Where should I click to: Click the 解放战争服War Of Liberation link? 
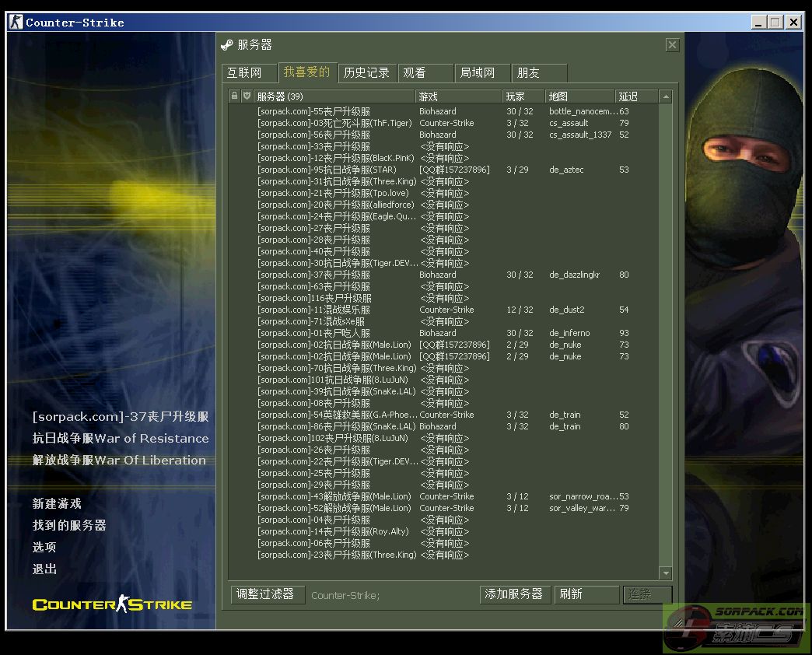click(x=119, y=461)
